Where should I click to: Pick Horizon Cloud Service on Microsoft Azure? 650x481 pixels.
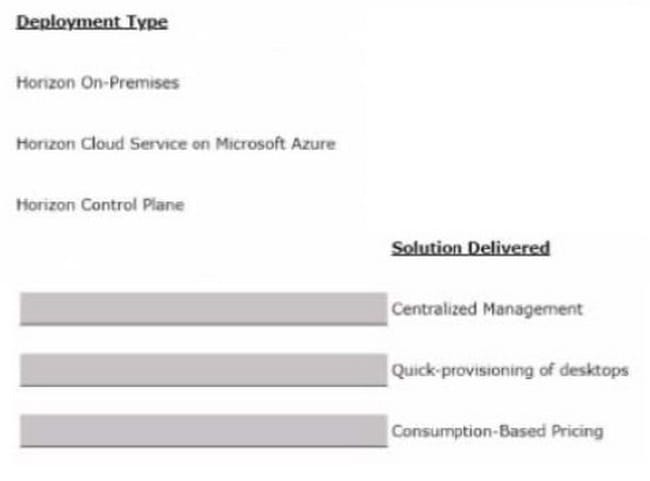[x=176, y=143]
